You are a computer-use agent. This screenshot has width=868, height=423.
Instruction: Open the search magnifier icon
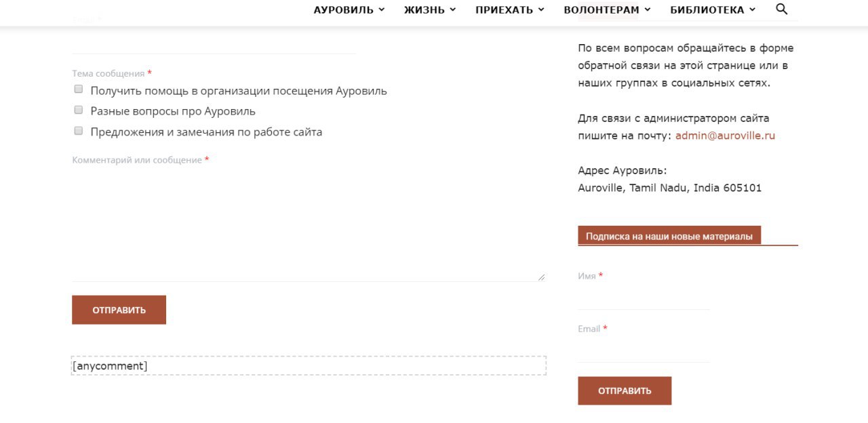coord(781,9)
